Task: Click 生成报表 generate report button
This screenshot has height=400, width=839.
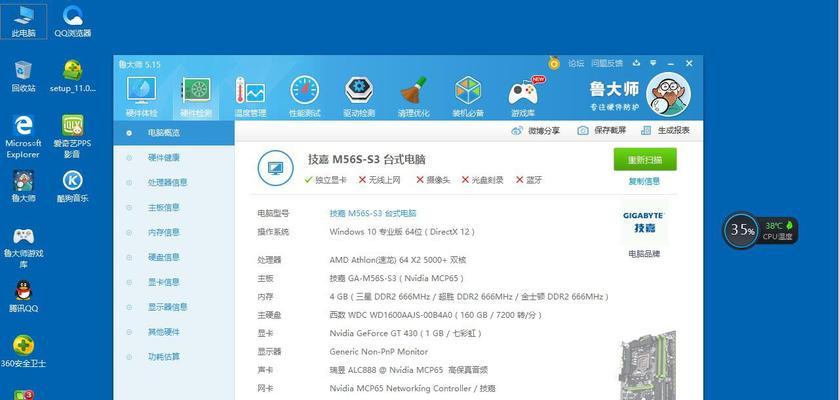Action: coord(666,130)
